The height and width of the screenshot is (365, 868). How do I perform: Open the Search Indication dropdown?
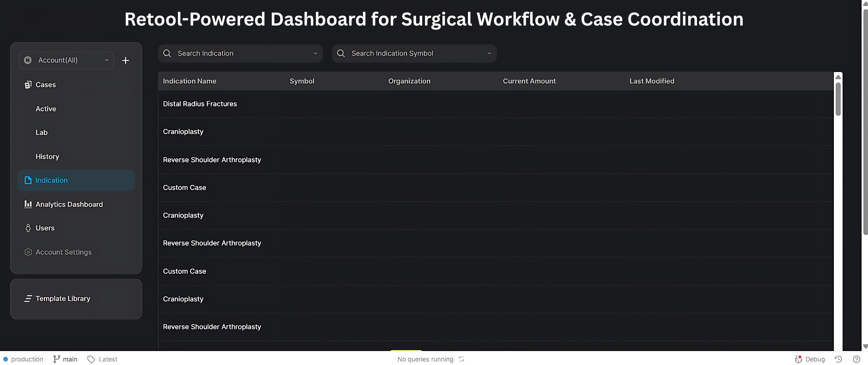pos(240,53)
